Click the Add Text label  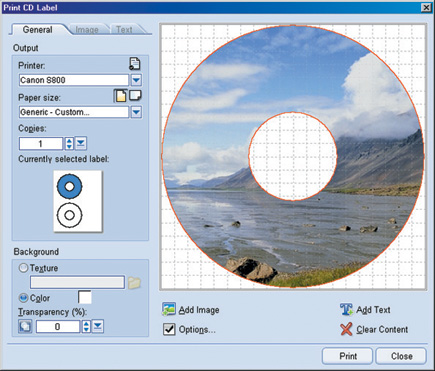click(x=373, y=310)
